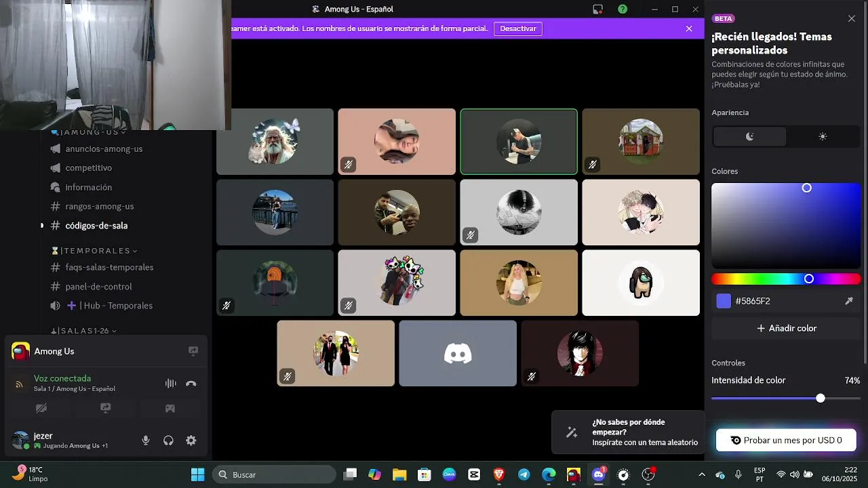The image size is (868, 488).
Task: Deafen audio with the headphones icon
Action: (x=168, y=441)
